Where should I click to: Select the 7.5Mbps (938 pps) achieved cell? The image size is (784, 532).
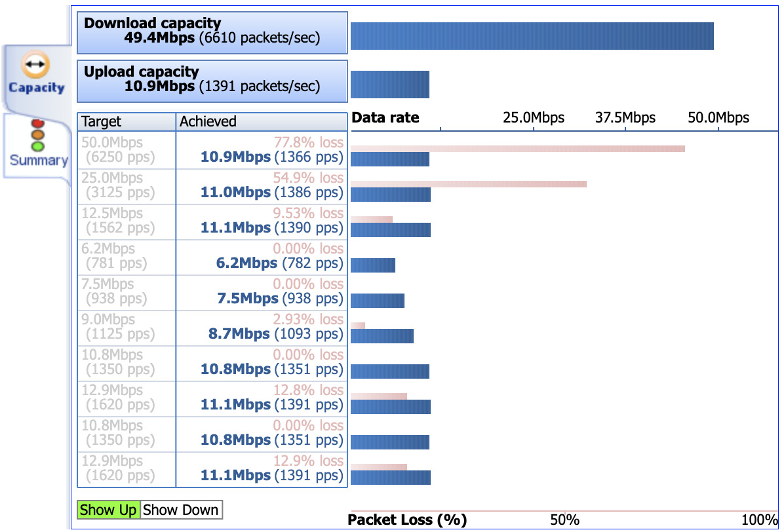(262, 292)
